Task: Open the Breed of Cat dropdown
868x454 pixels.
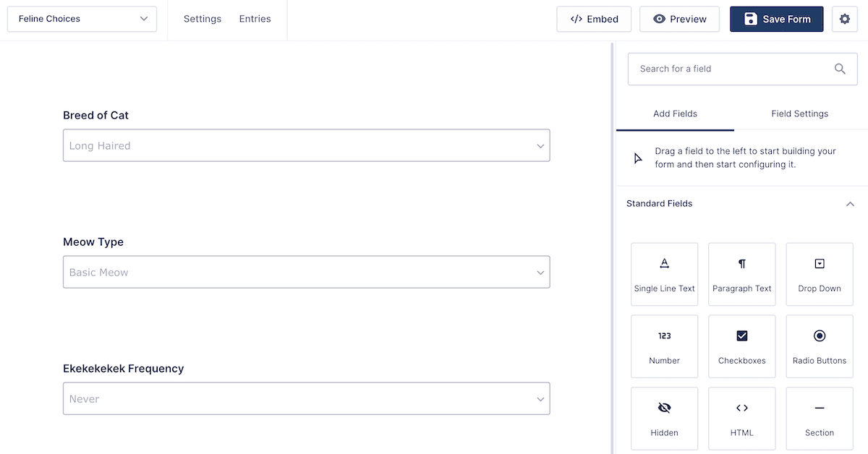Action: point(307,145)
